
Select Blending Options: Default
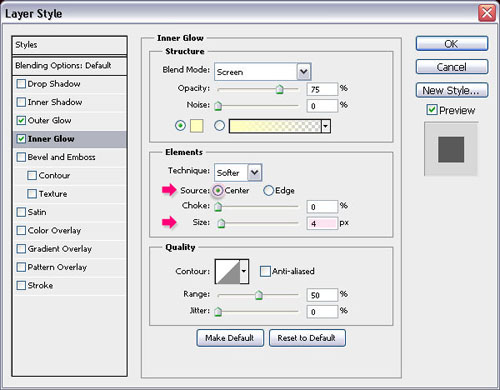pos(69,66)
